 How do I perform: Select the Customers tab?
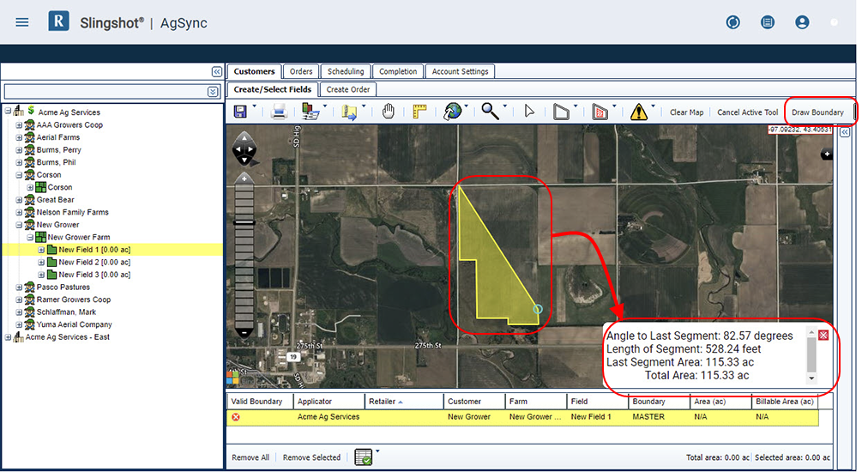pos(254,71)
